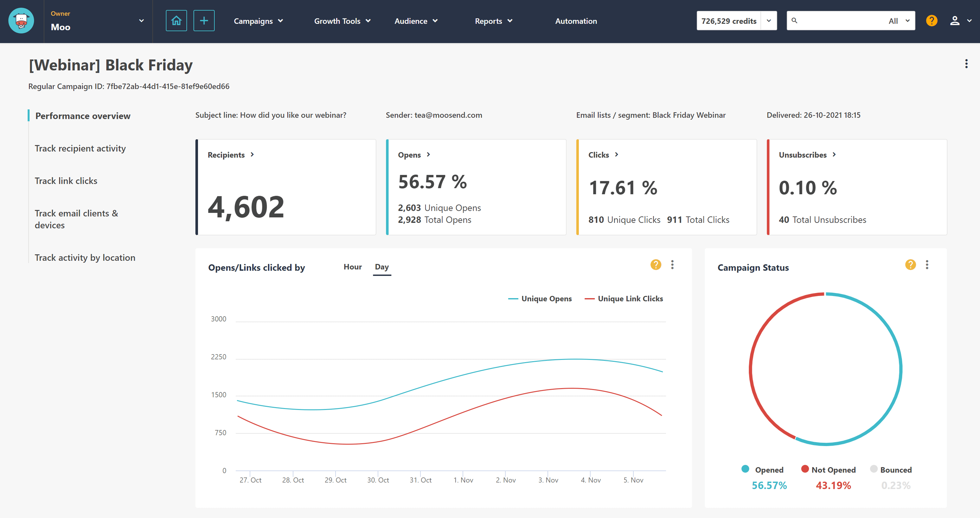
Task: Click Track link clicks sidebar item
Action: tap(66, 181)
